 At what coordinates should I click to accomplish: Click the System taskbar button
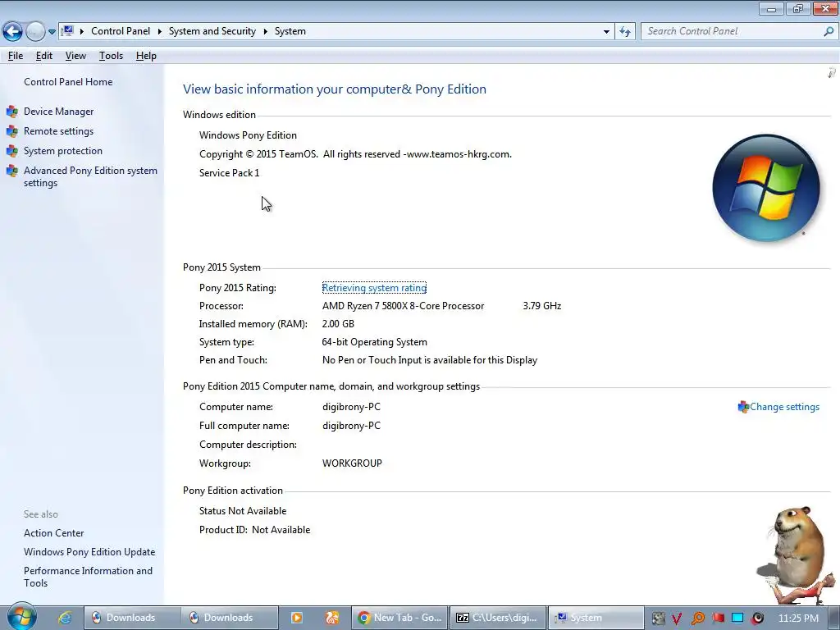596,618
